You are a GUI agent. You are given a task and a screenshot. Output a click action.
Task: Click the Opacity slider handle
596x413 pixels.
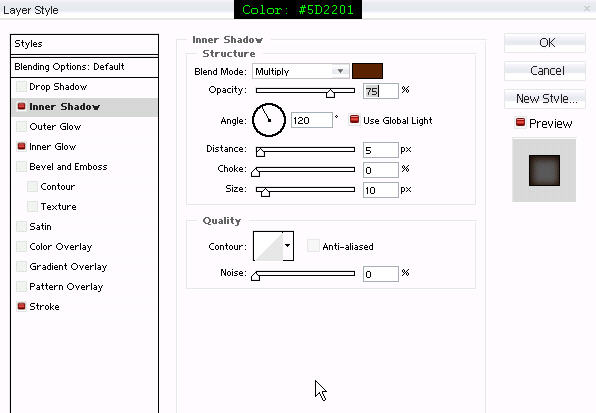pos(330,93)
